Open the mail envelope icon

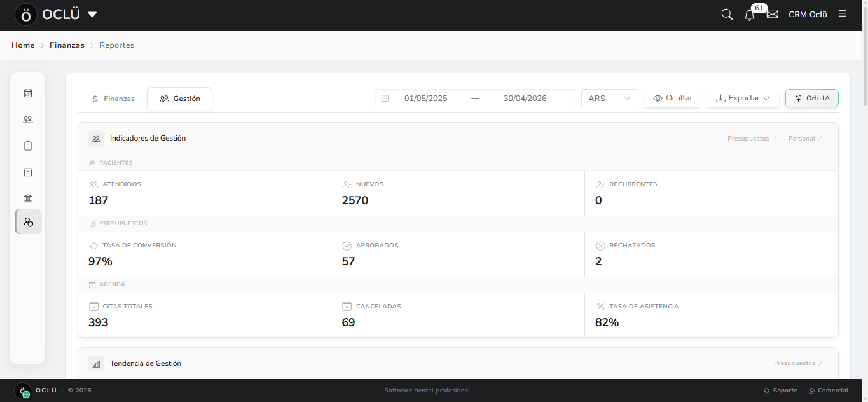[x=773, y=14]
